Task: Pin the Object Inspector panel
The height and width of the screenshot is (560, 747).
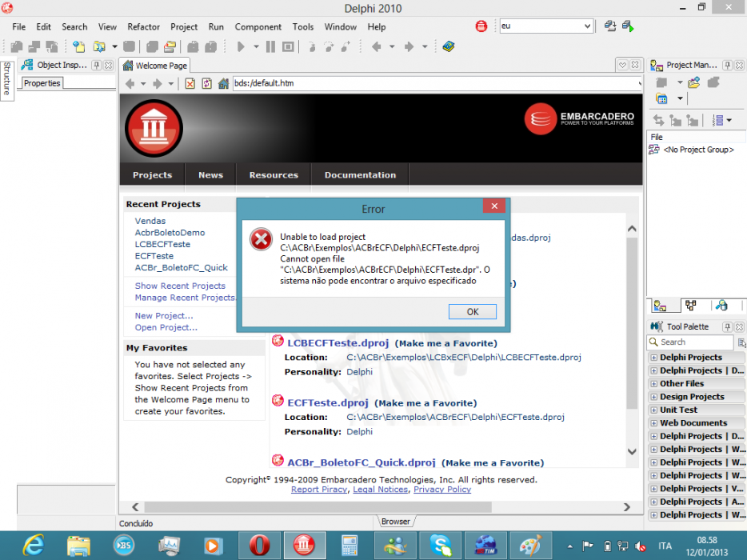Action: (97, 66)
